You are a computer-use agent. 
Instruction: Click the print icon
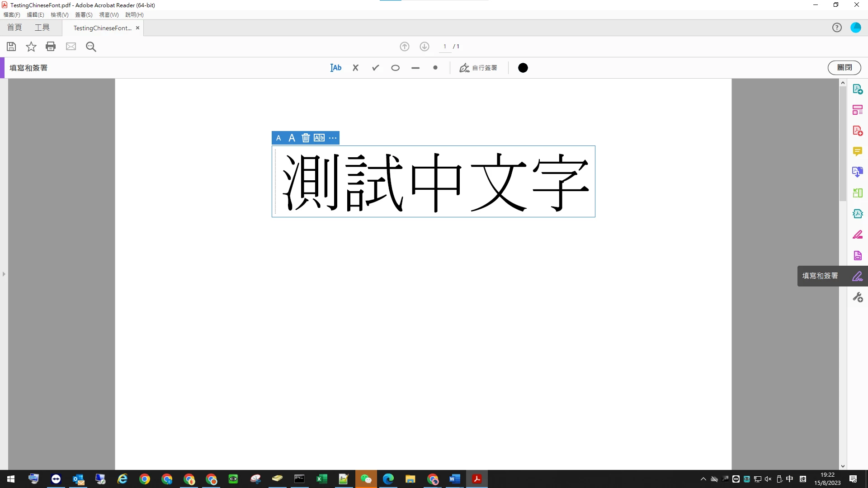(x=51, y=47)
